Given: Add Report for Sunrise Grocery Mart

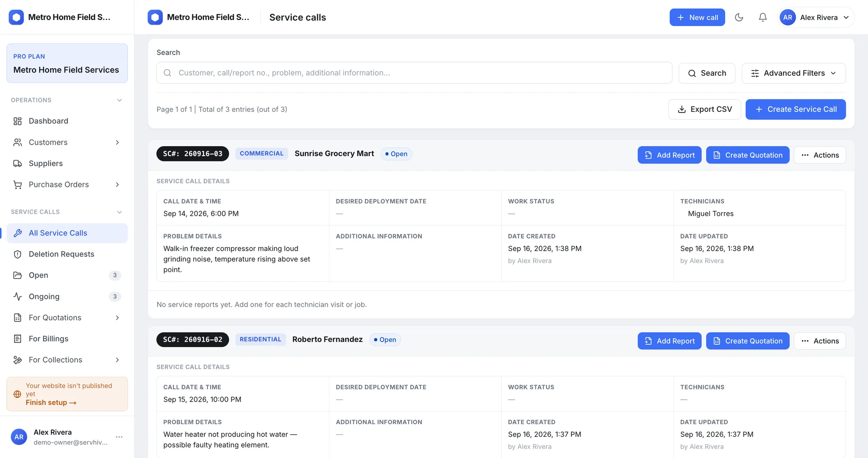Looking at the screenshot, I should (x=669, y=155).
